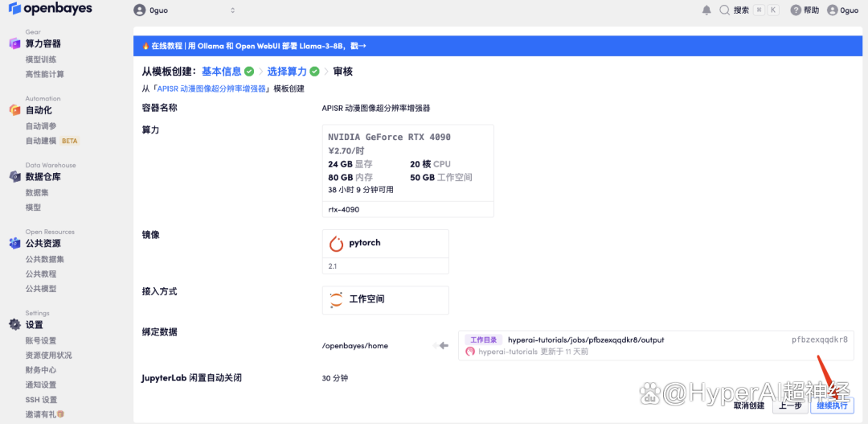Open the 算力容器 section icon
This screenshot has height=424, width=868.
pos(14,43)
